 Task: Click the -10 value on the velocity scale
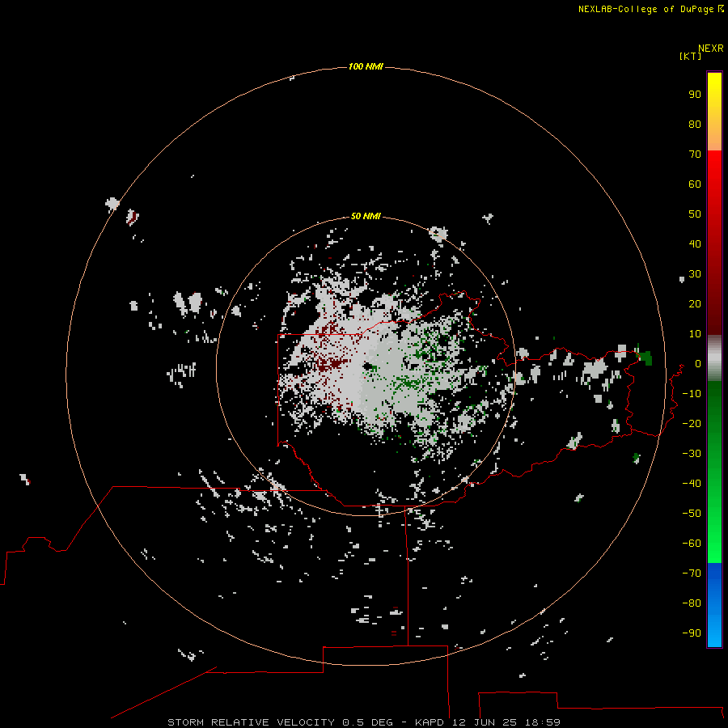[692, 394]
